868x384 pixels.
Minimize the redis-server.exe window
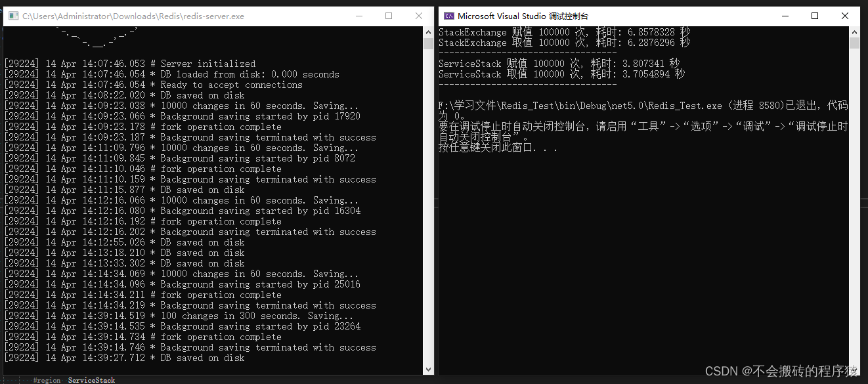(358, 16)
